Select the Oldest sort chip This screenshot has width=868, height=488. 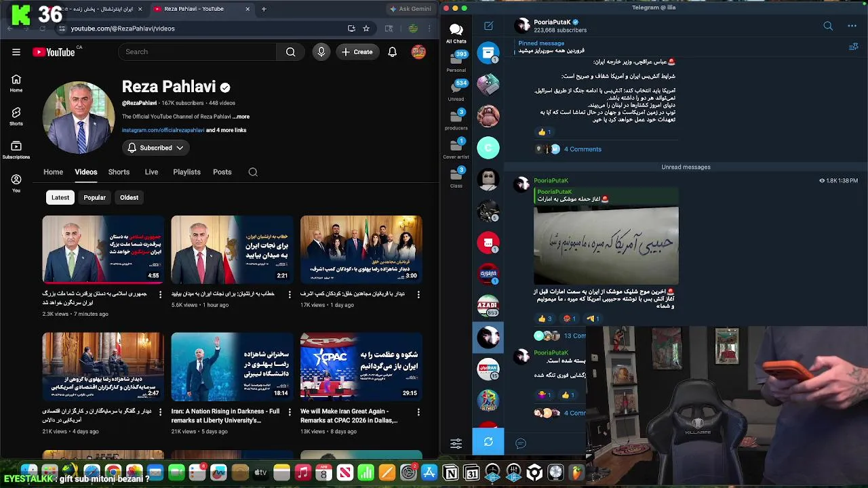click(x=129, y=197)
